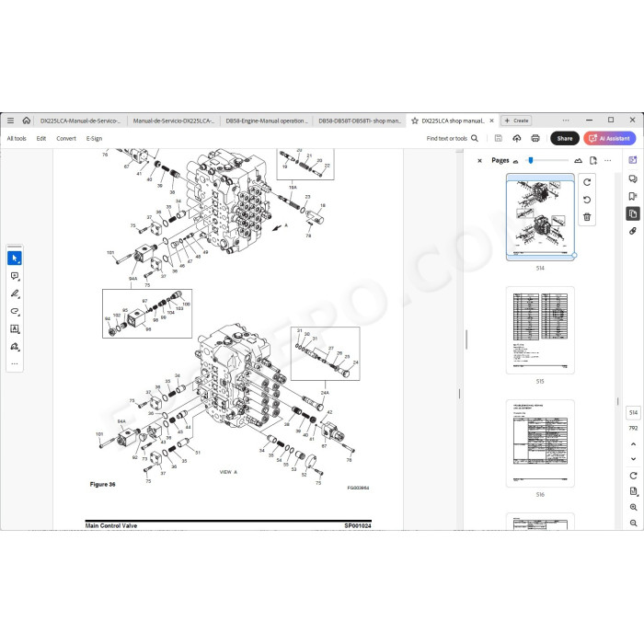
Task: Open the Convert menu
Action: (x=66, y=138)
